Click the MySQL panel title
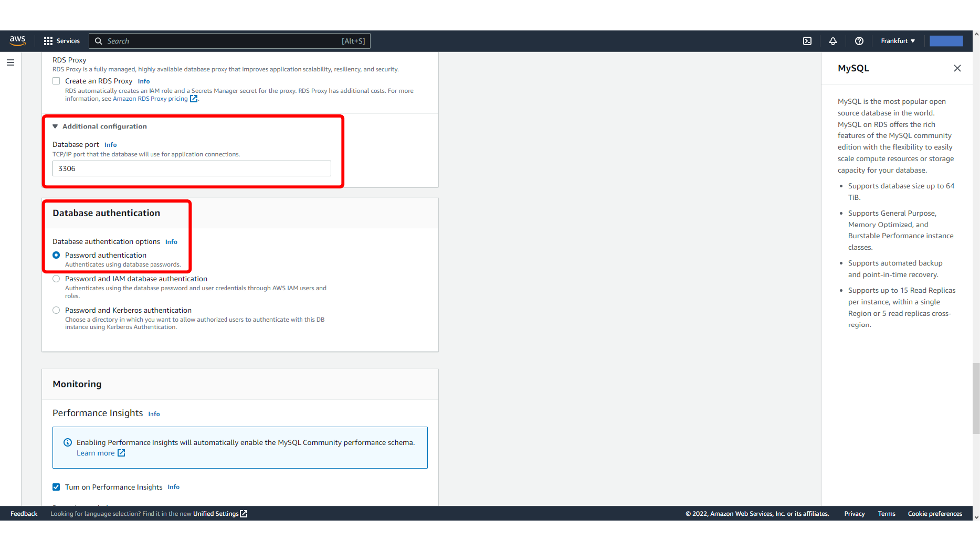Image resolution: width=980 pixels, height=551 pixels. pyautogui.click(x=853, y=68)
